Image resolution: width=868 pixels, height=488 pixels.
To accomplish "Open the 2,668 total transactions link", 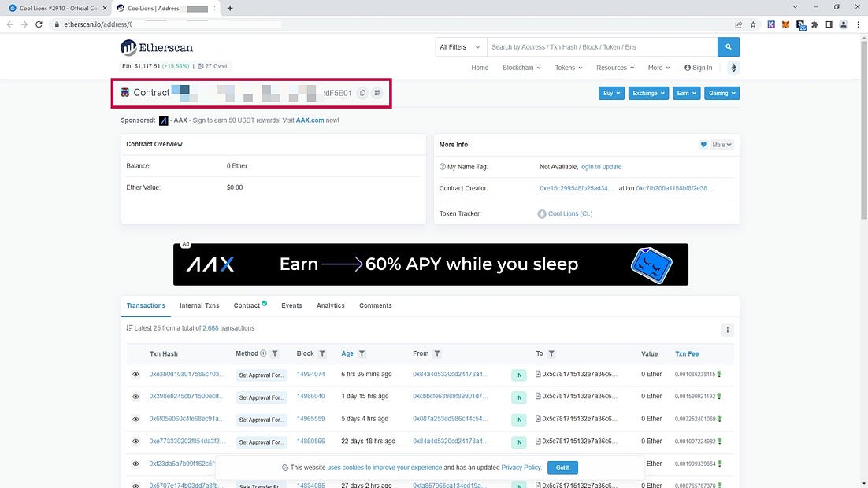I will tap(210, 328).
